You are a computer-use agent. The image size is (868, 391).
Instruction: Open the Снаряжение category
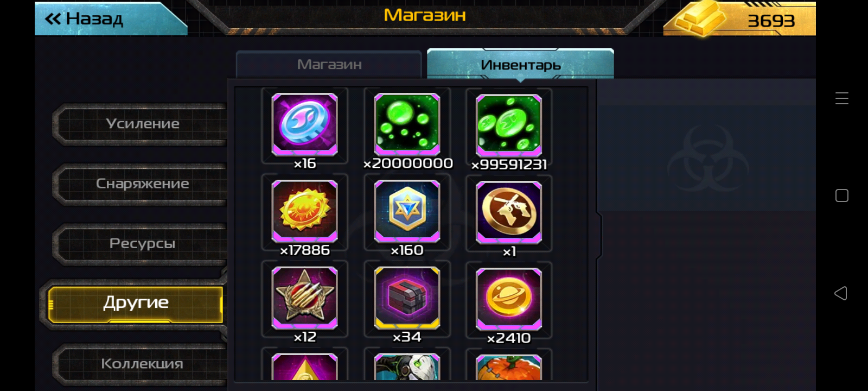[142, 184]
